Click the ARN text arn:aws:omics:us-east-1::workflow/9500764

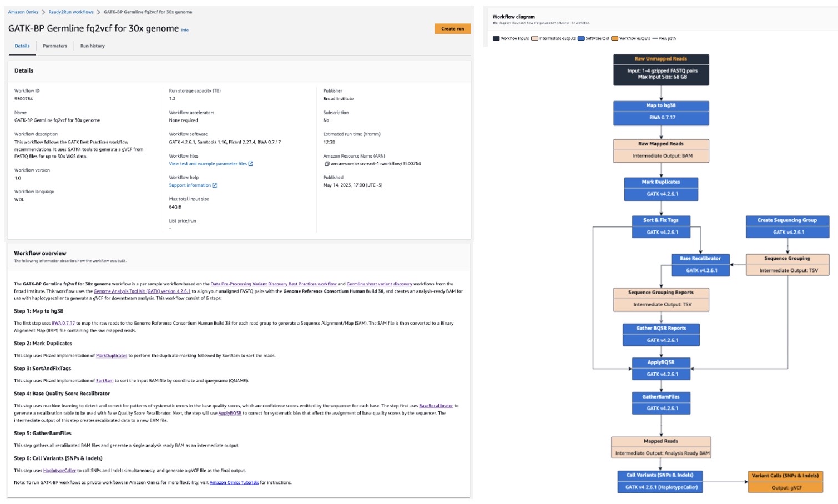376,164
